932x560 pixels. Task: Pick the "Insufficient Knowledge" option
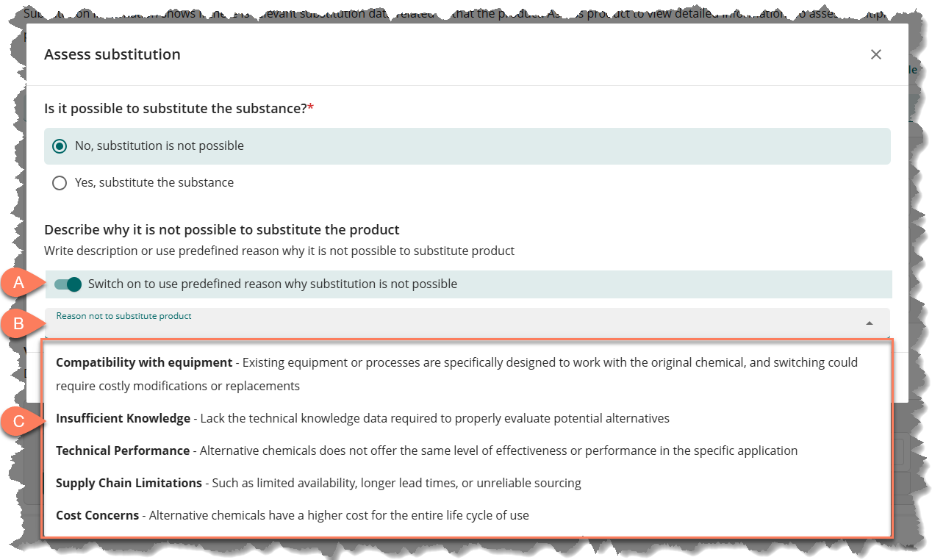pos(123,418)
